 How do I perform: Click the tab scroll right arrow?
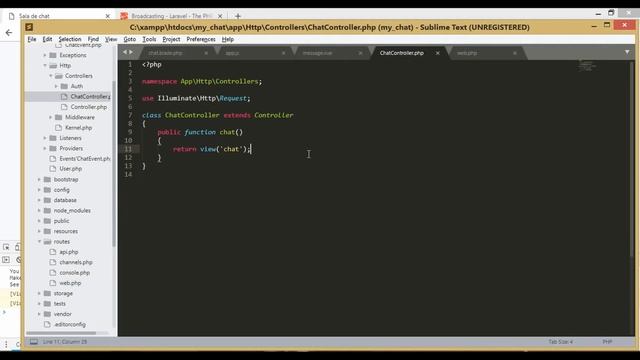[x=131, y=52]
